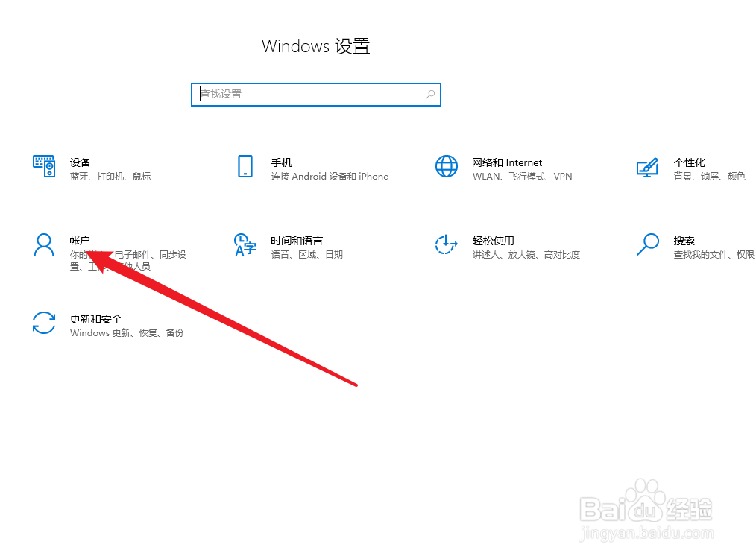The image size is (756, 559).
Task: Open the 更新和安全 heading
Action: [96, 318]
